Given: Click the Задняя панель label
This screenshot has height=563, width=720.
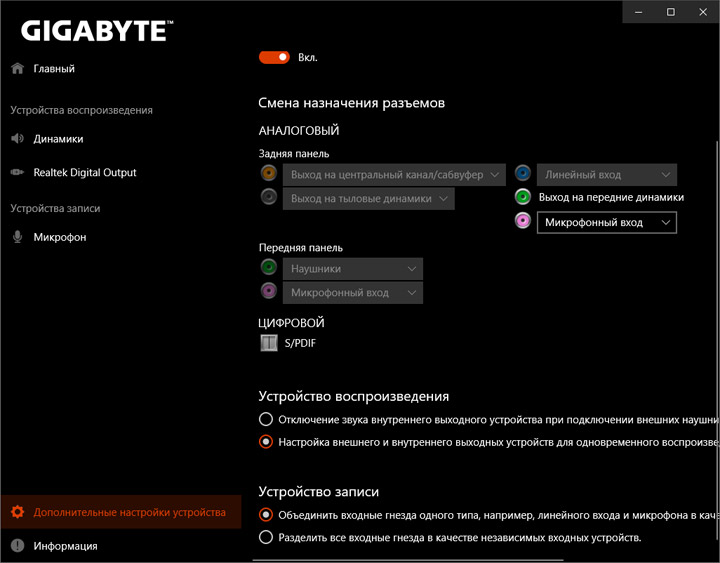Looking at the screenshot, I should click(x=294, y=153).
